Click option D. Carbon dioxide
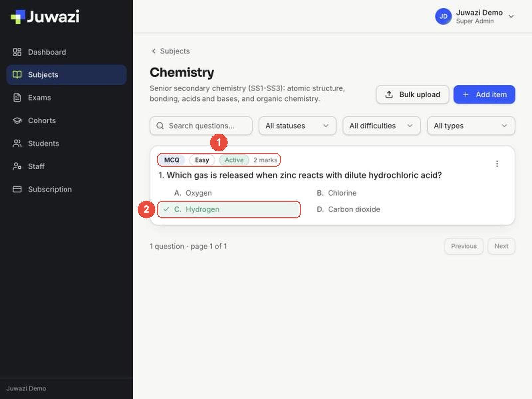 [x=372, y=209]
